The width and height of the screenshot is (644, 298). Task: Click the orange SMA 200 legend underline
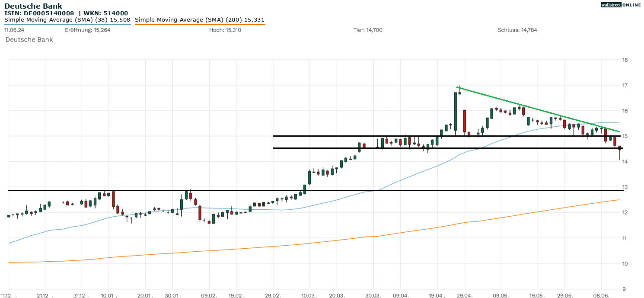[x=200, y=24]
